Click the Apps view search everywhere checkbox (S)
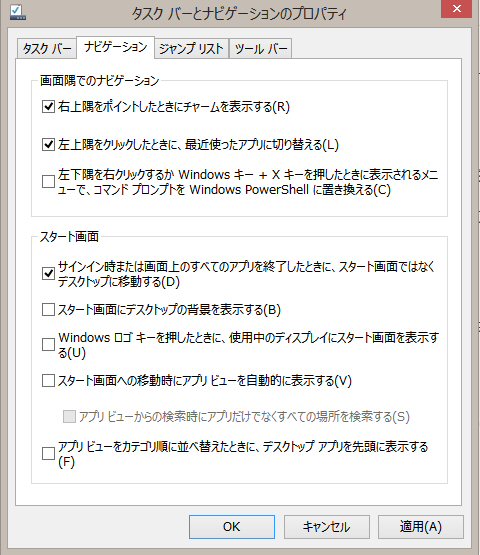This screenshot has height=555, width=480. tap(69, 417)
